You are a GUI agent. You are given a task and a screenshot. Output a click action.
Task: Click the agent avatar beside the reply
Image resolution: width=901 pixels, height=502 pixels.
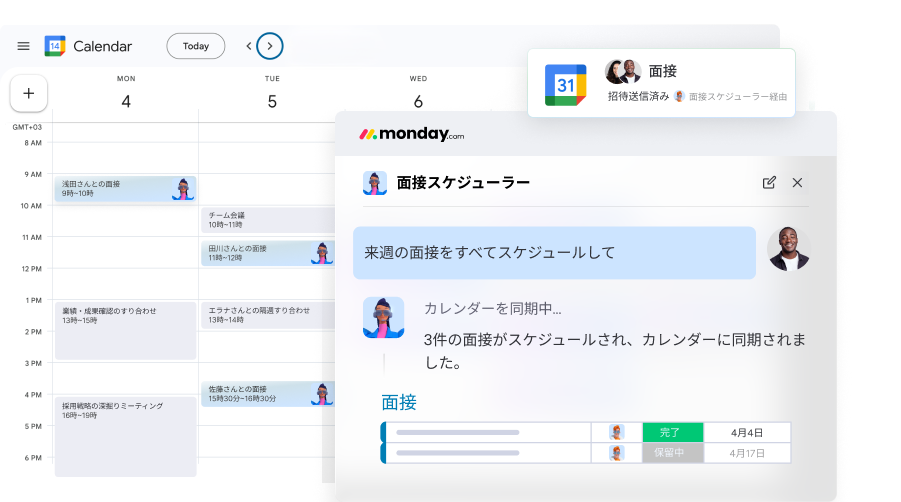383,318
